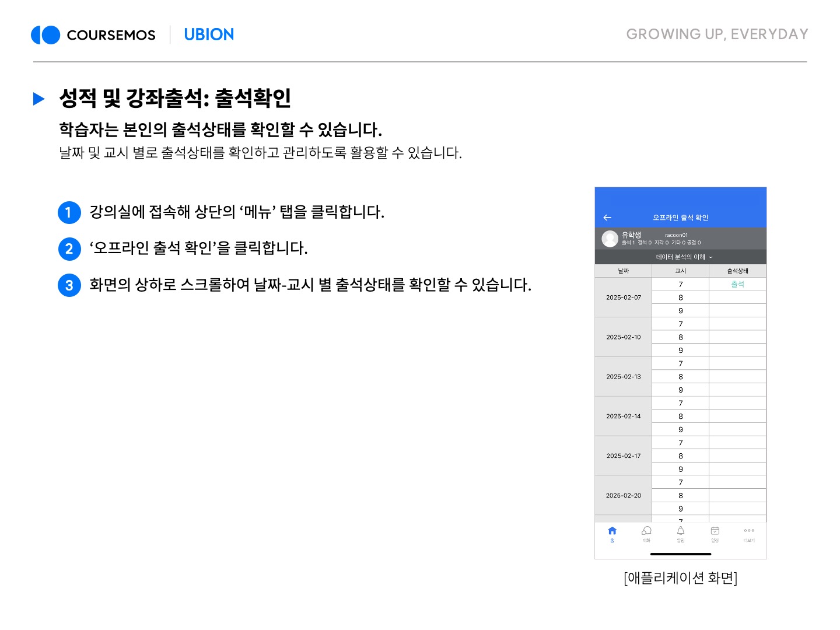Viewport: 840px width, 630px height.
Task: Click the blue triangle bullet beside the title
Action: (39, 99)
